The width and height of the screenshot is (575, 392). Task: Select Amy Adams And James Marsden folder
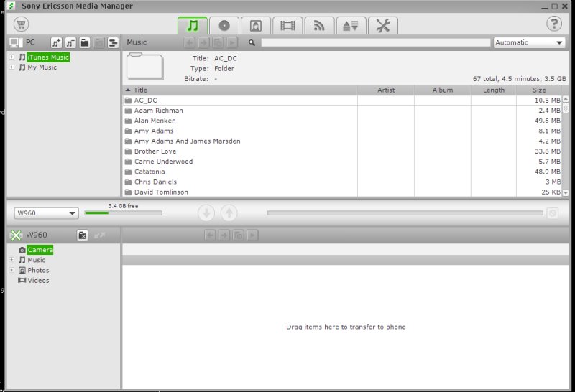342,141
